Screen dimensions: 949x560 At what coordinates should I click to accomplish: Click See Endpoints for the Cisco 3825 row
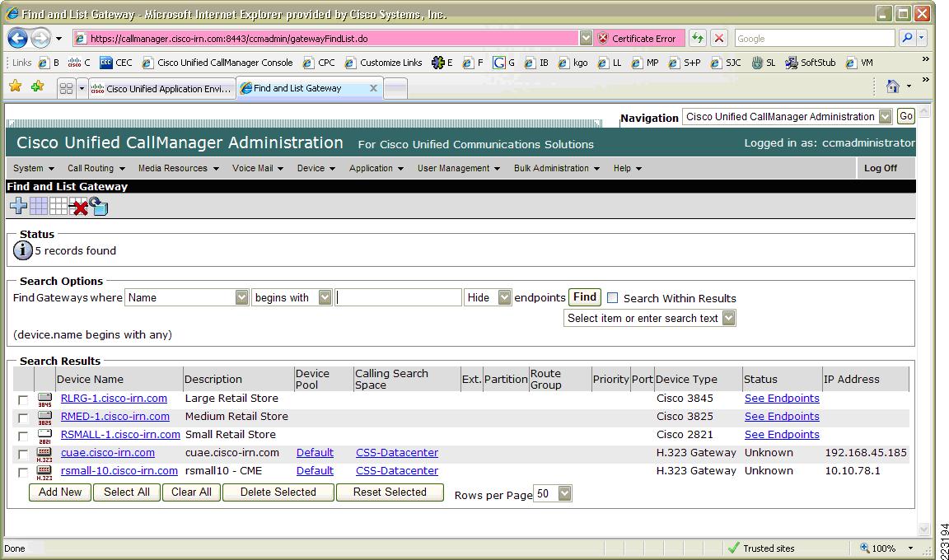point(782,417)
